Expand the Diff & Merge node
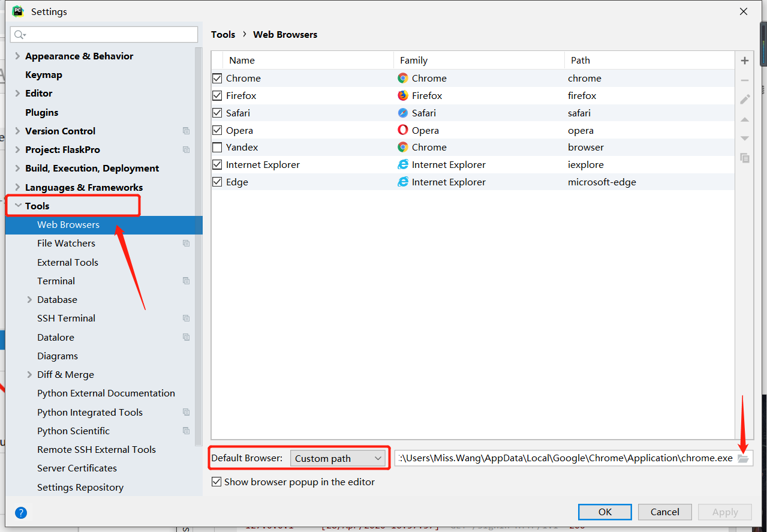The image size is (767, 532). 29,374
